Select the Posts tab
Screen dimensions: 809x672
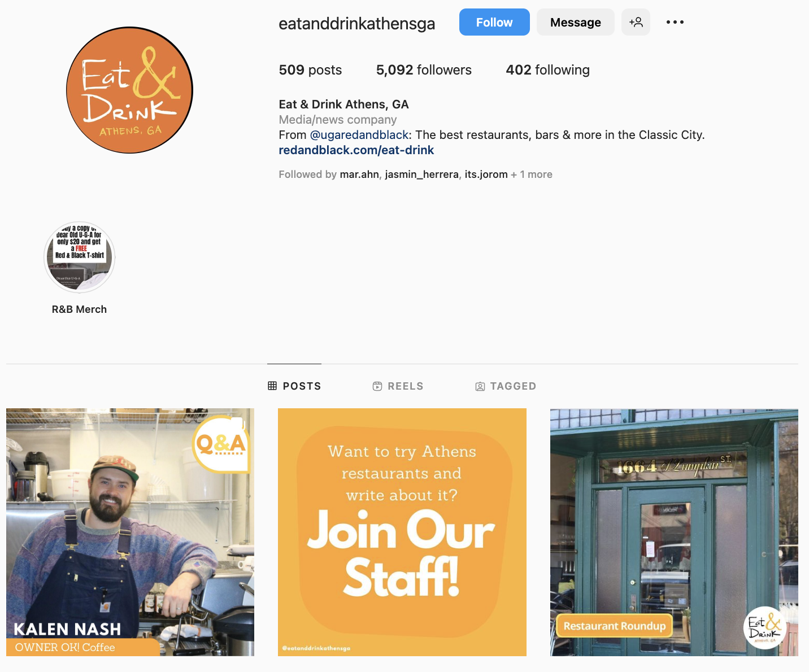point(294,386)
